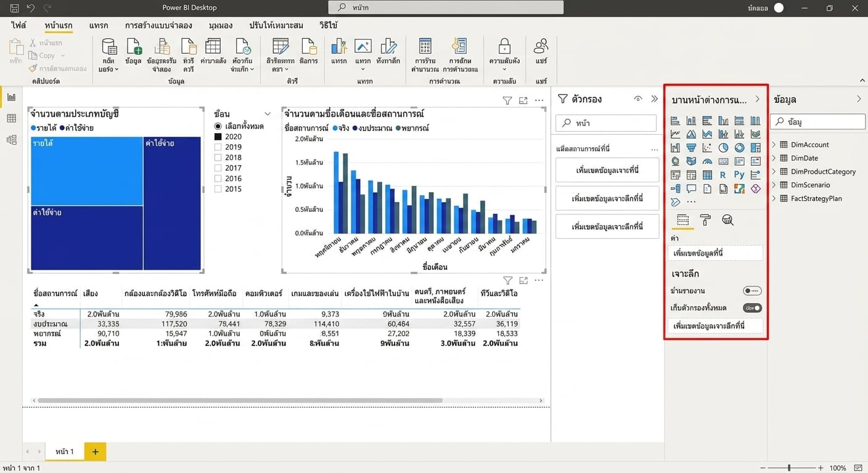Check the 2016 year slicer box
Viewport: 868px width, 473px height.
pyautogui.click(x=218, y=179)
